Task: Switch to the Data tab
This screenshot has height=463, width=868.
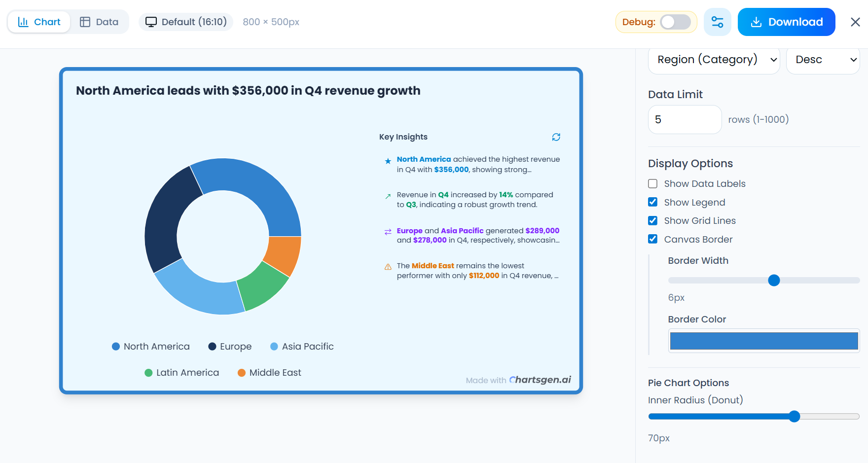Action: [x=100, y=22]
